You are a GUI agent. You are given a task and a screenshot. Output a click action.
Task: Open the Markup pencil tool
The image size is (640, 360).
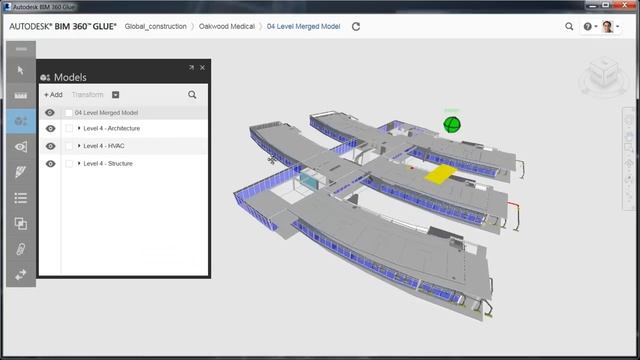tap(20, 172)
